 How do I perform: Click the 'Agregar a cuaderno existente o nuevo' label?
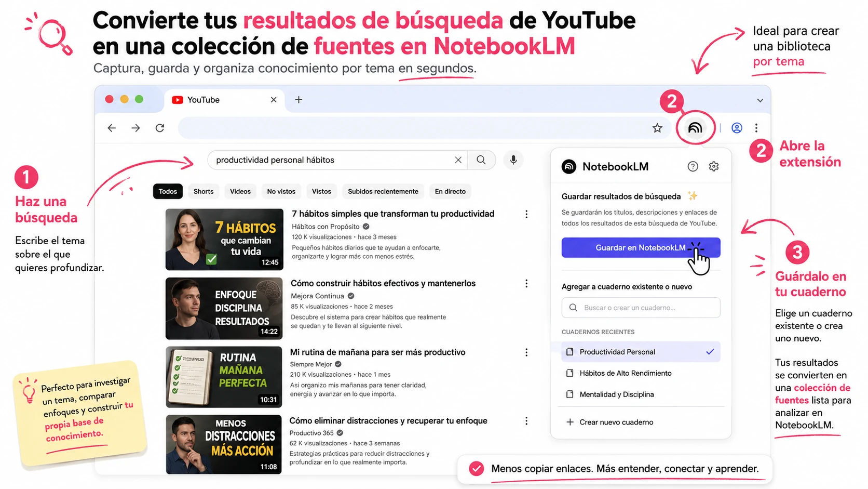coord(627,287)
